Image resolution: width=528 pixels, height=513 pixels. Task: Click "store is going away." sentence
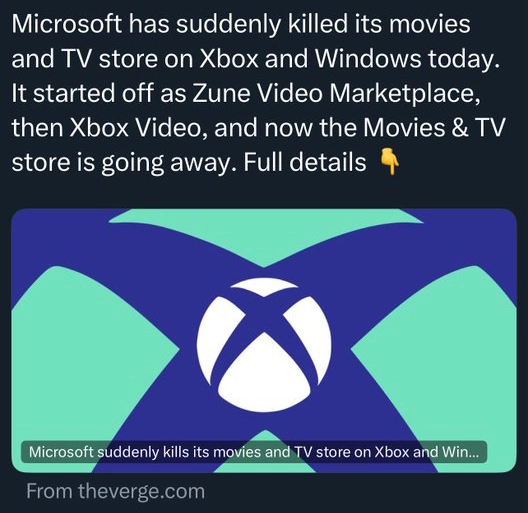pos(124,162)
